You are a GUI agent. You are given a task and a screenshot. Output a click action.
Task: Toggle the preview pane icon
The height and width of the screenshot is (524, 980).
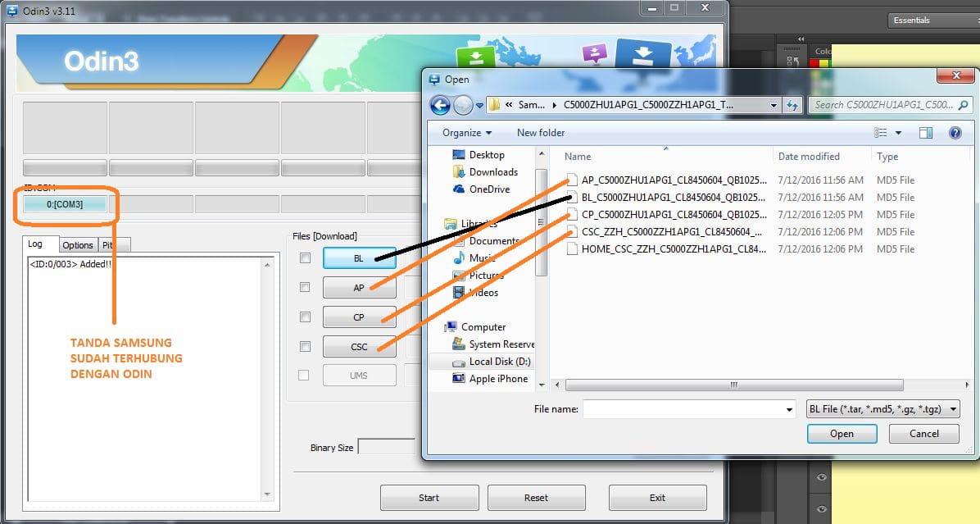pos(926,133)
